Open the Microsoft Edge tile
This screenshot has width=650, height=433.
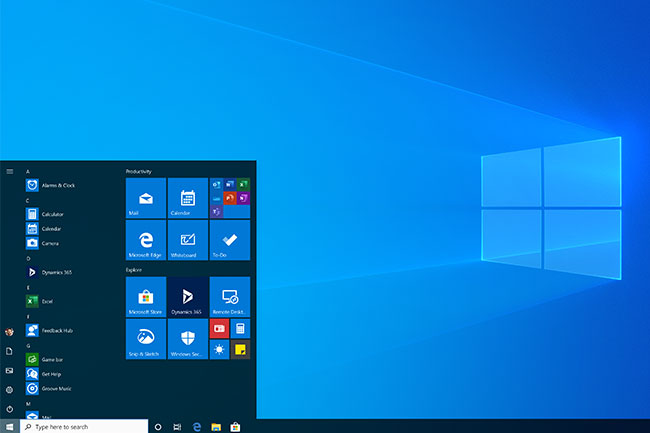(146, 240)
